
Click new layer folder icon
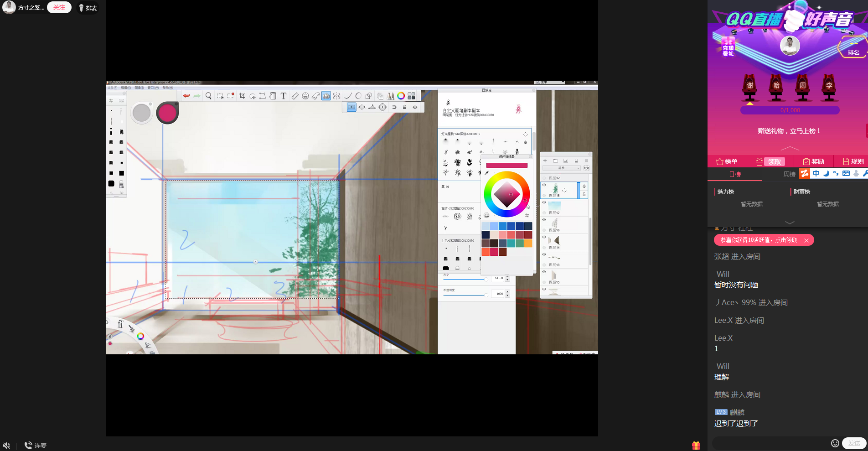[555, 161]
